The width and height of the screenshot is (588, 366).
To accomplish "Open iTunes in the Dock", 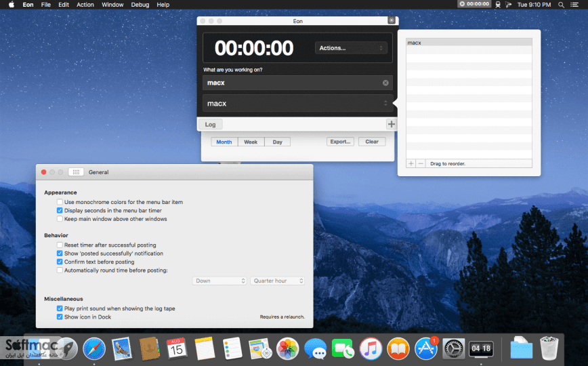I will click(x=371, y=349).
